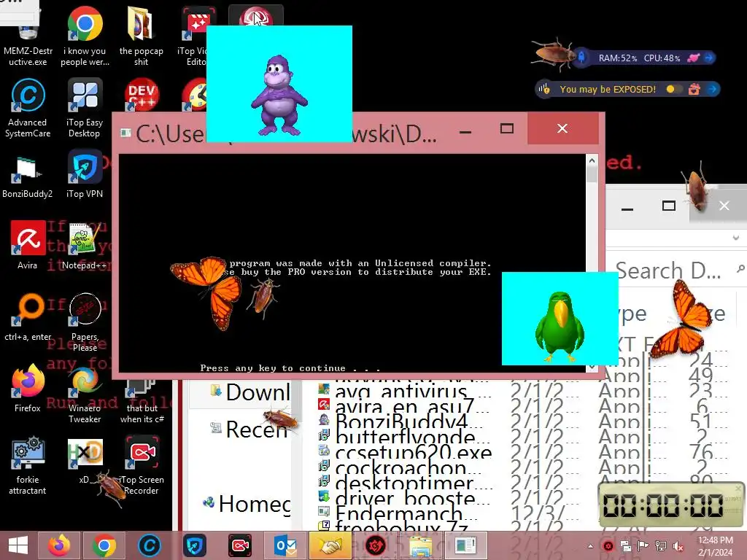Open Dev-C++ desktop shortcut
Image resolution: width=747 pixels, height=560 pixels.
pos(142,94)
